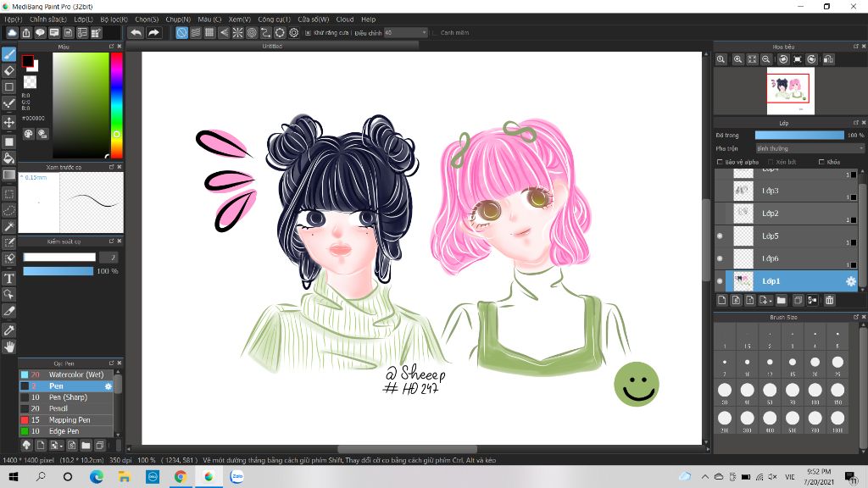Image resolution: width=868 pixels, height=488 pixels.
Task: Open Microsoft Edge from the taskbar
Action: coord(97,477)
